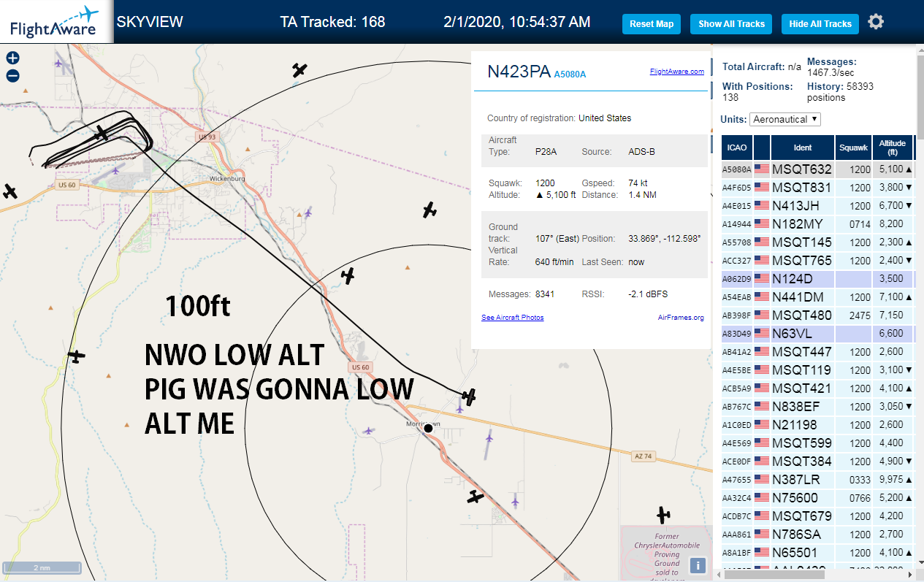Viewport: 924px width, 582px height.
Task: Select the aircraft icon on the Wickenburg racetrack track
Action: tap(102, 134)
